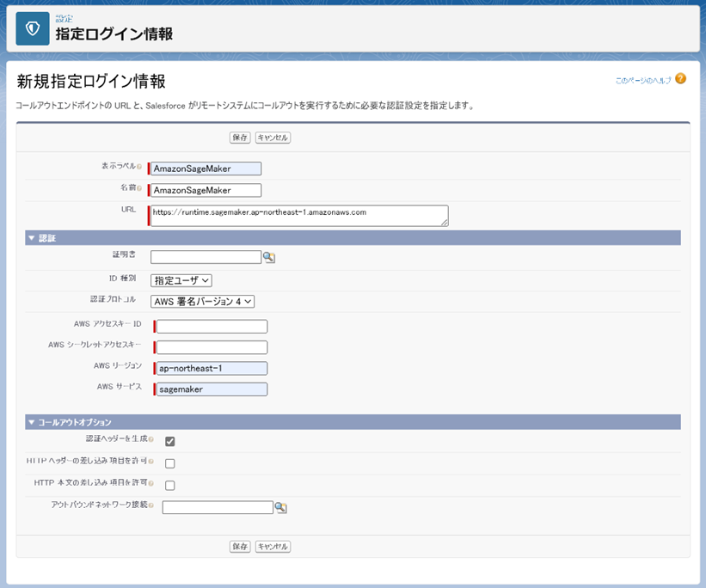The image size is (706, 588).
Task: Click the URL text area resize handle
Action: 445,223
